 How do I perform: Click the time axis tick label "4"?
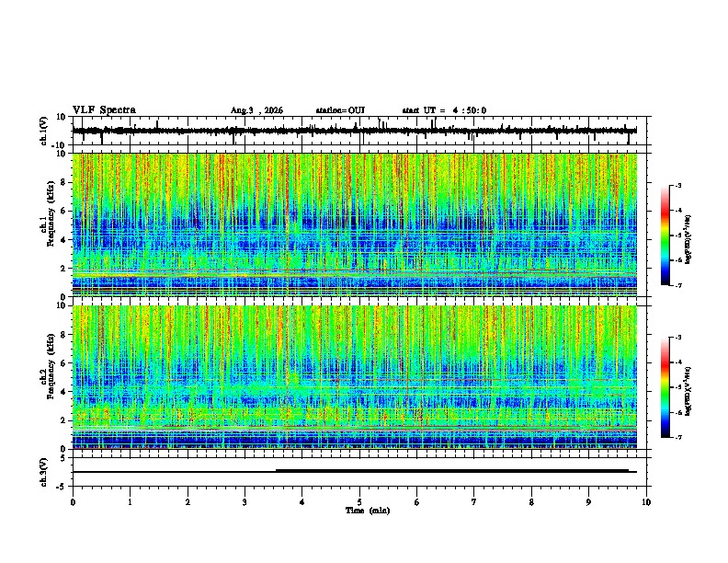tap(302, 502)
